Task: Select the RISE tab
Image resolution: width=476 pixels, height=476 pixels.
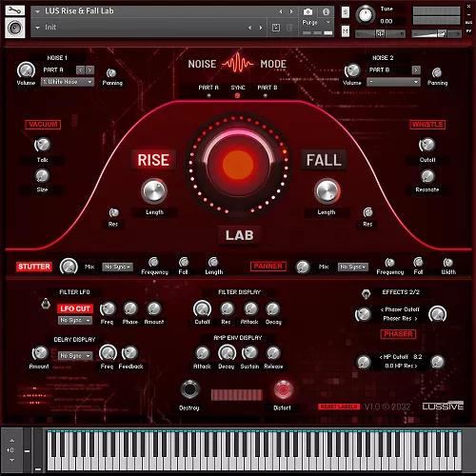Action: tap(153, 160)
